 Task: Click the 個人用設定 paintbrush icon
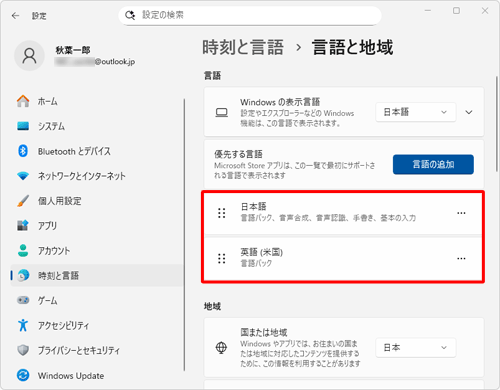point(23,201)
